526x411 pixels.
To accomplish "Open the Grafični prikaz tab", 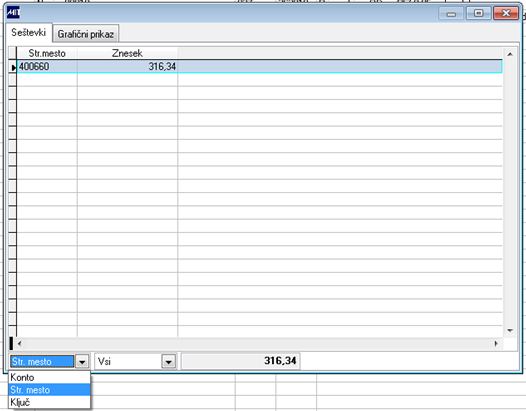I will [86, 34].
